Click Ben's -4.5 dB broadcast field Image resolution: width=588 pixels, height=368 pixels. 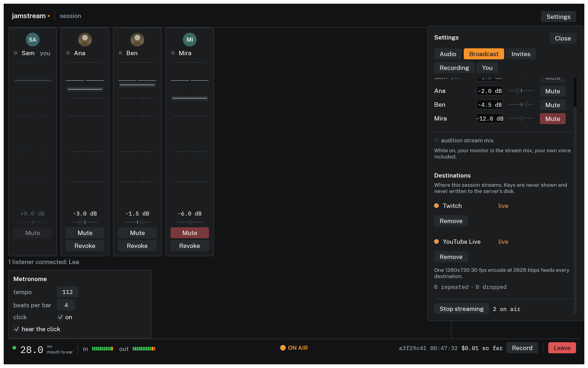pyautogui.click(x=490, y=105)
